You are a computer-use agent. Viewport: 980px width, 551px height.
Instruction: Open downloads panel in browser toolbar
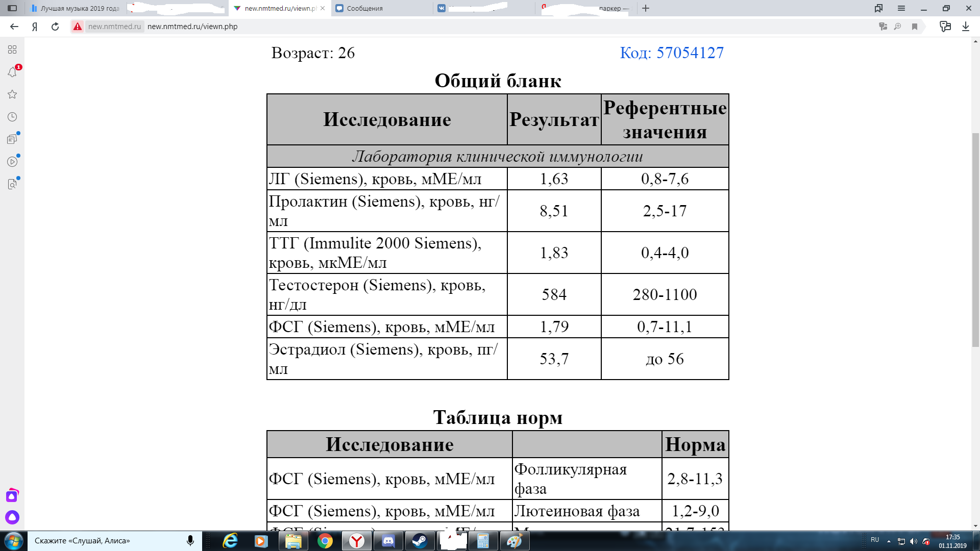965,27
